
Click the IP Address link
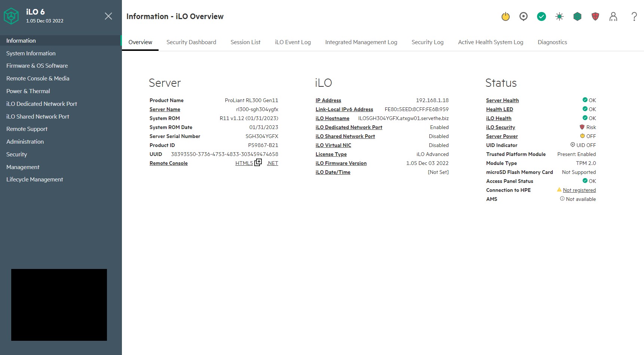328,100
